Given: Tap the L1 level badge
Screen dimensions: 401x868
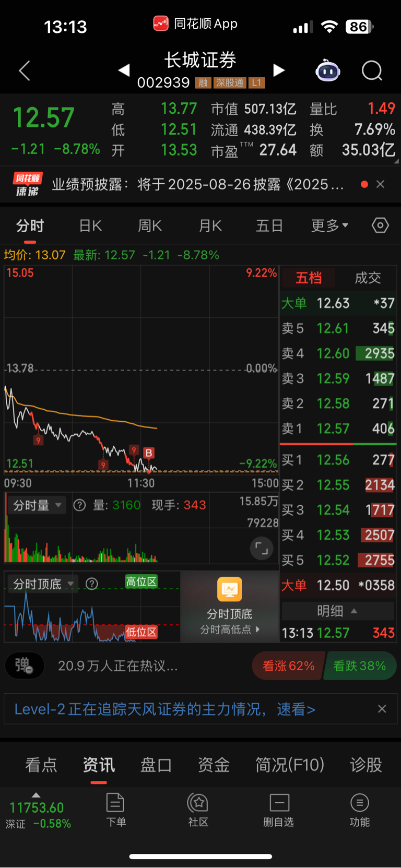Looking at the screenshot, I should pyautogui.click(x=256, y=83).
